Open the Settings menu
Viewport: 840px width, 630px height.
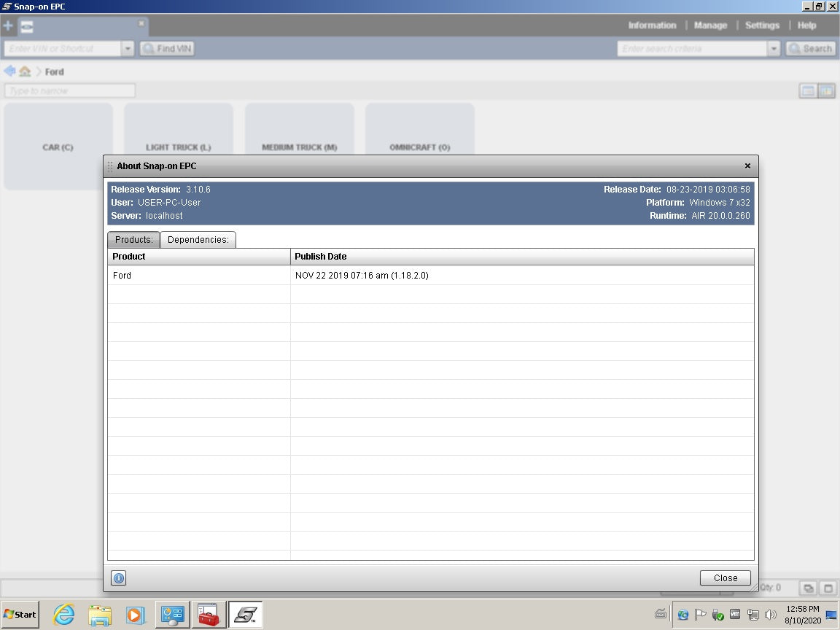(762, 26)
